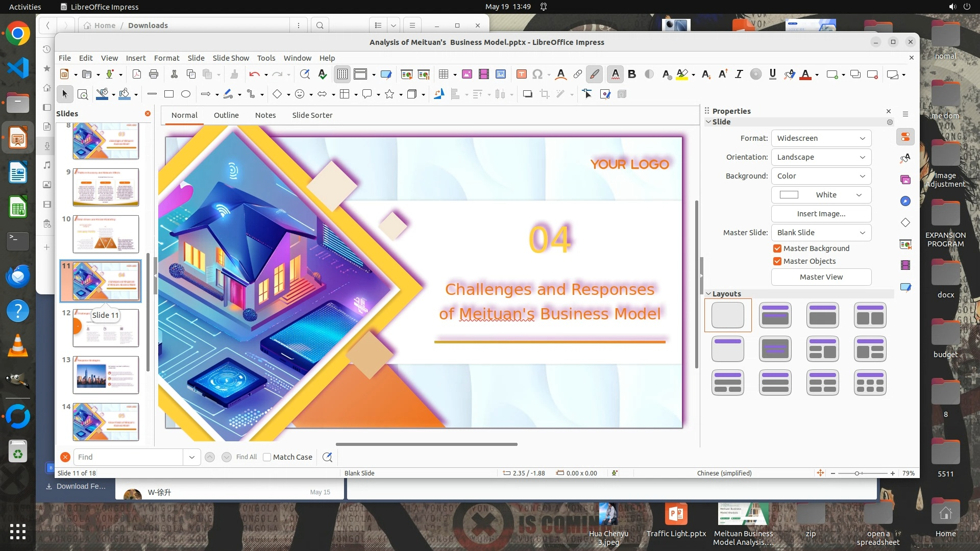Open the VLC player from dock
This screenshot has width=980, height=551.
tap(18, 345)
